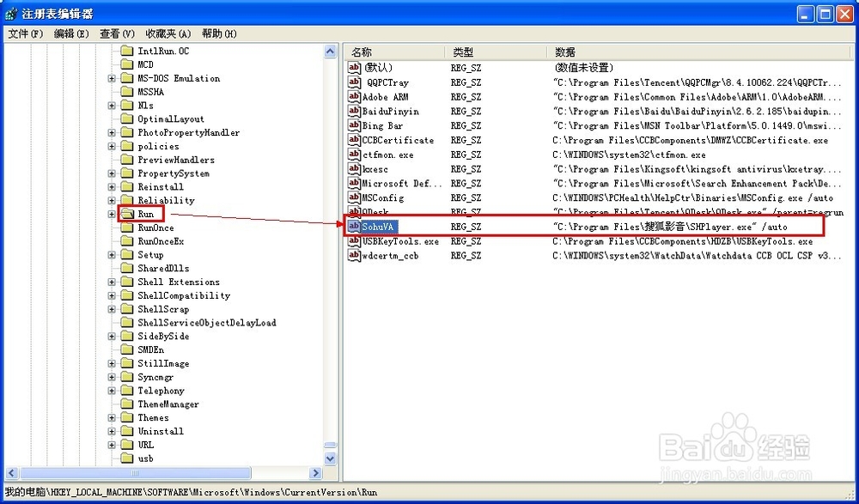The image size is (859, 504).
Task: Click the horizontal scroll right arrow
Action: (315, 473)
